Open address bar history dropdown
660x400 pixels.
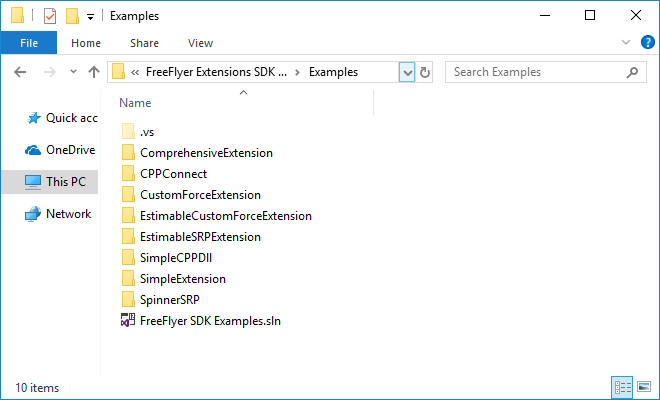(407, 72)
